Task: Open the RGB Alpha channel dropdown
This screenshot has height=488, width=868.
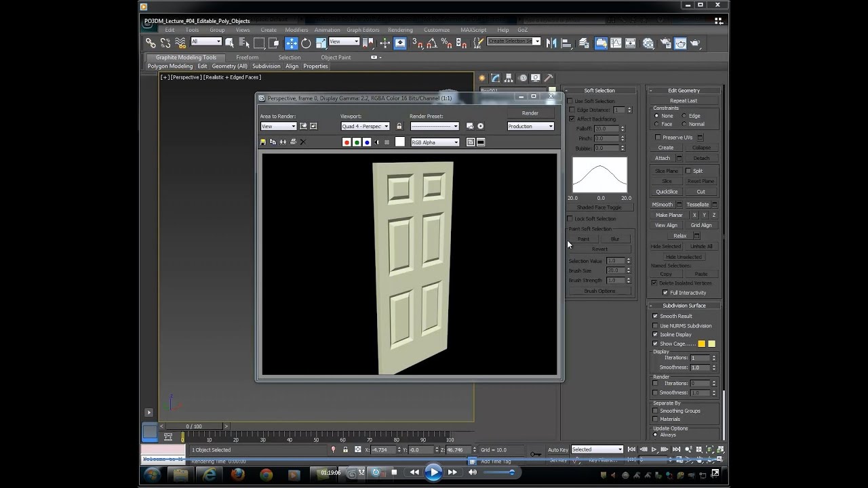Action: [x=435, y=142]
